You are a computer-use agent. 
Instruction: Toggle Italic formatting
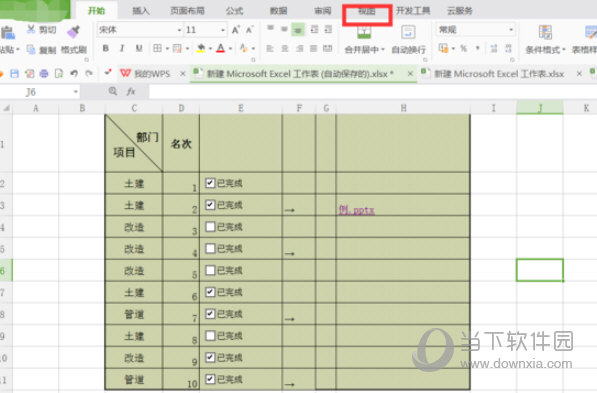(x=122, y=48)
